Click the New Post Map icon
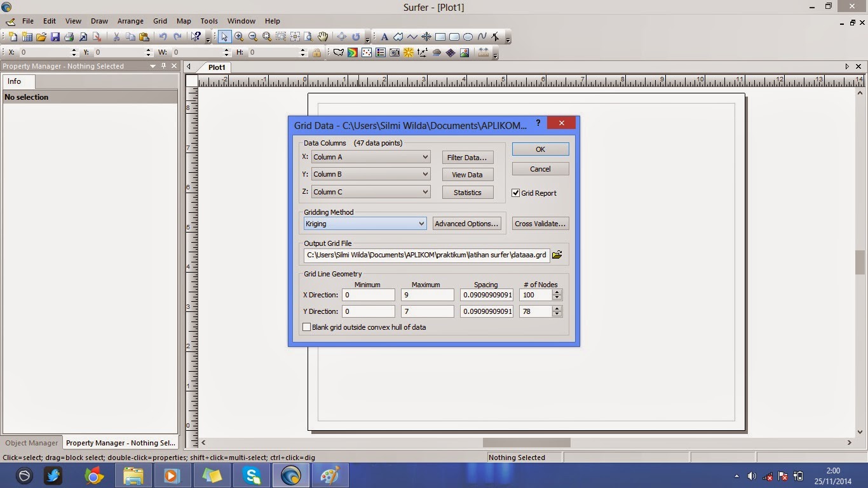The width and height of the screenshot is (868, 488). [x=367, y=53]
